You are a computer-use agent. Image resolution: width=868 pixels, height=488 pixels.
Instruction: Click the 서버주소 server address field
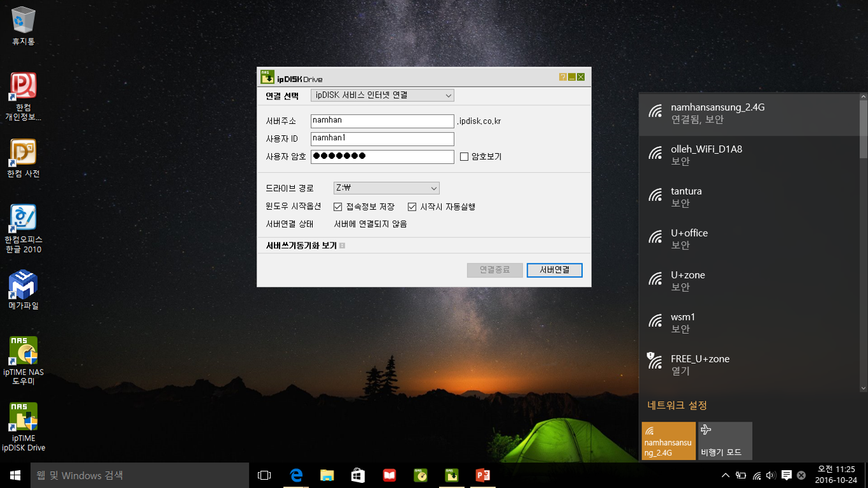(382, 121)
